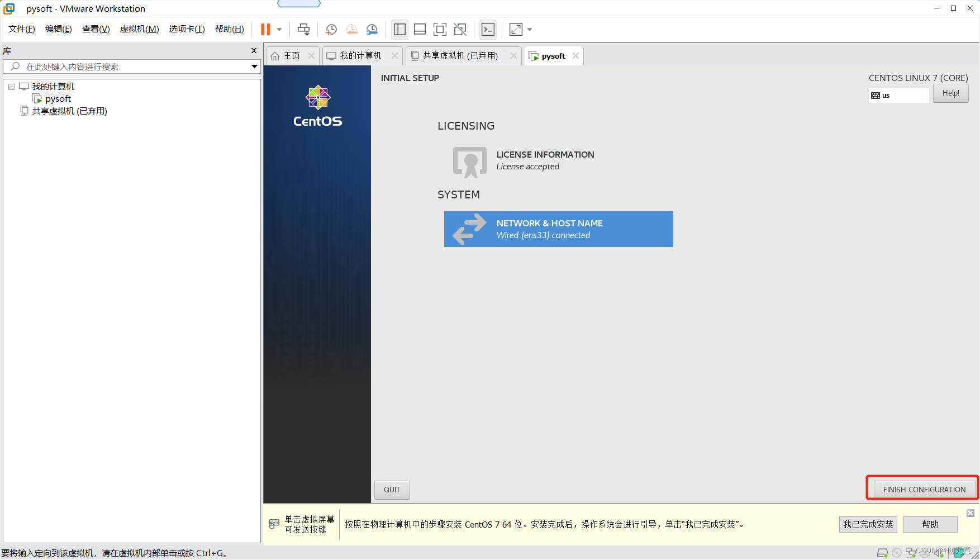Collapse the 我的计算机 tree node

pos(11,87)
